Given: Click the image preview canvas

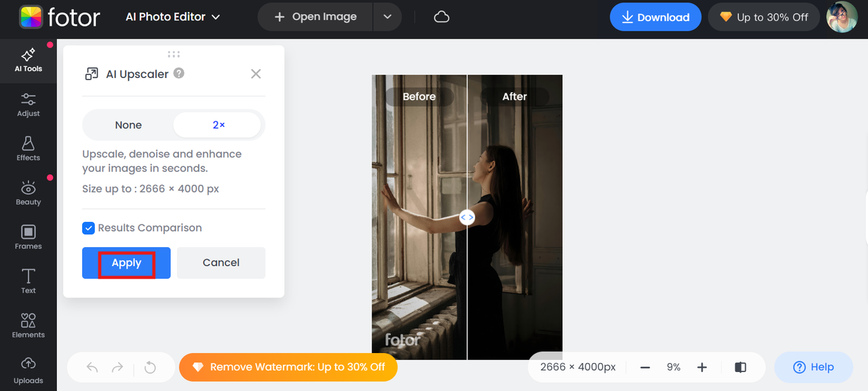Looking at the screenshot, I should coord(467,217).
